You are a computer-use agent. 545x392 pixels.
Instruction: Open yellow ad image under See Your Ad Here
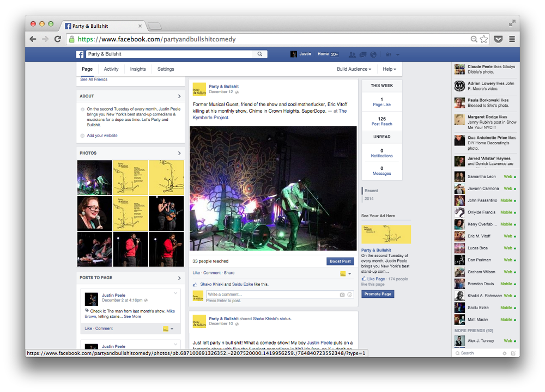point(386,234)
